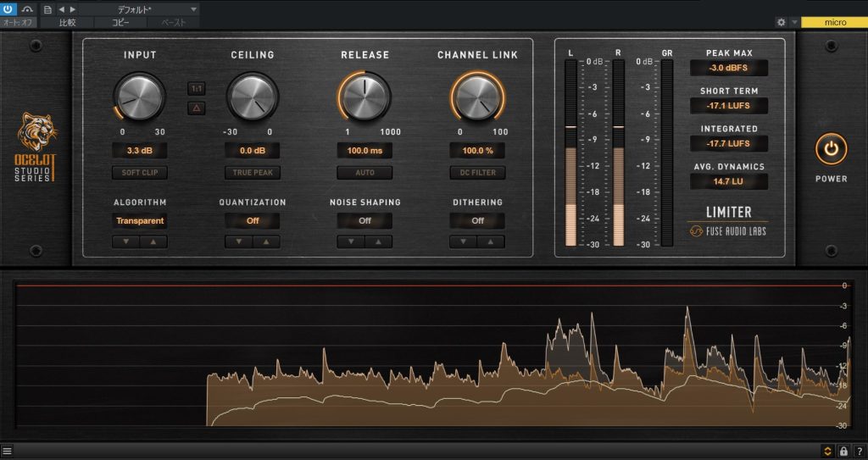The height and width of the screenshot is (460, 868).
Task: Open the gear settings icon
Action: point(781,22)
